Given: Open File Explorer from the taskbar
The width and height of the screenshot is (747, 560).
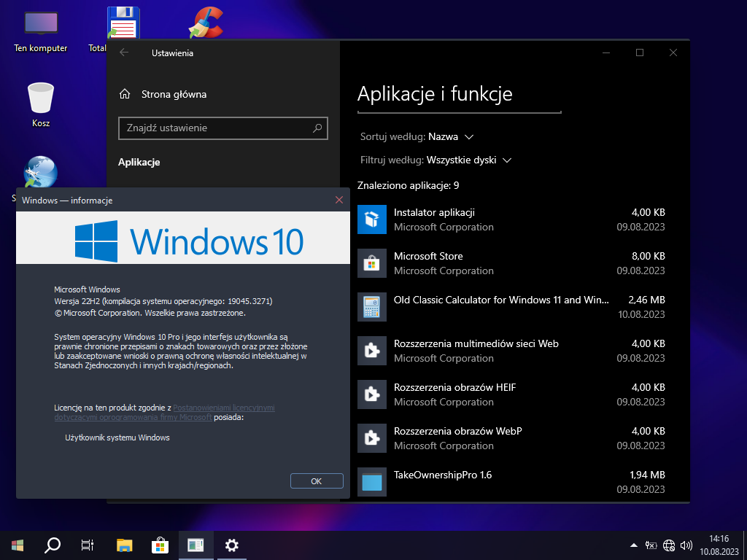Looking at the screenshot, I should click(125, 545).
